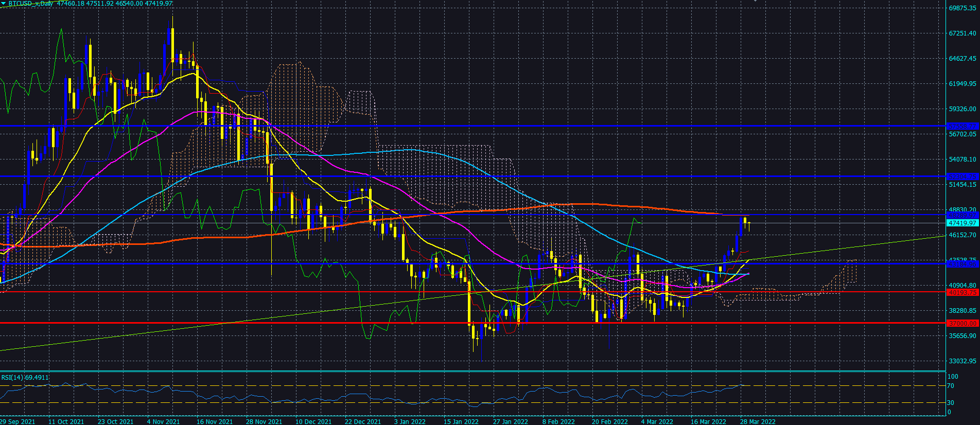This screenshot has height=425, width=980.
Task: Select the 27 Jan 2022 time axis label
Action: 511,421
